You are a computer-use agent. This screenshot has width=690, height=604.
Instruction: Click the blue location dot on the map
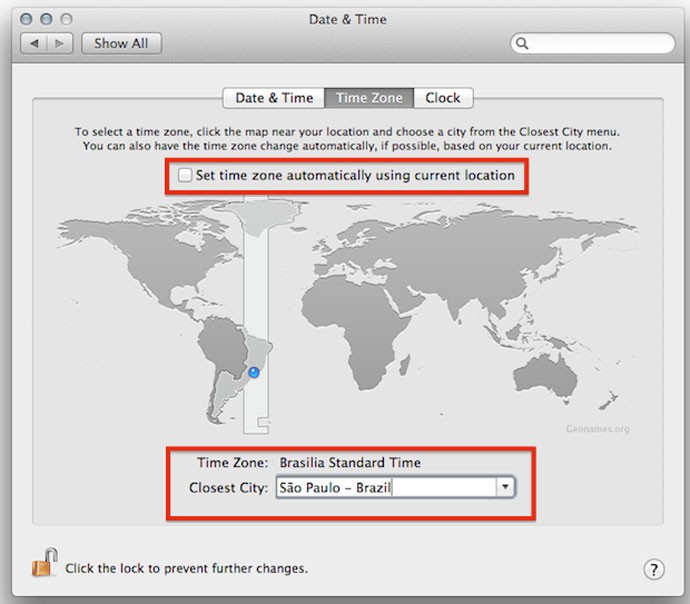pyautogui.click(x=254, y=372)
